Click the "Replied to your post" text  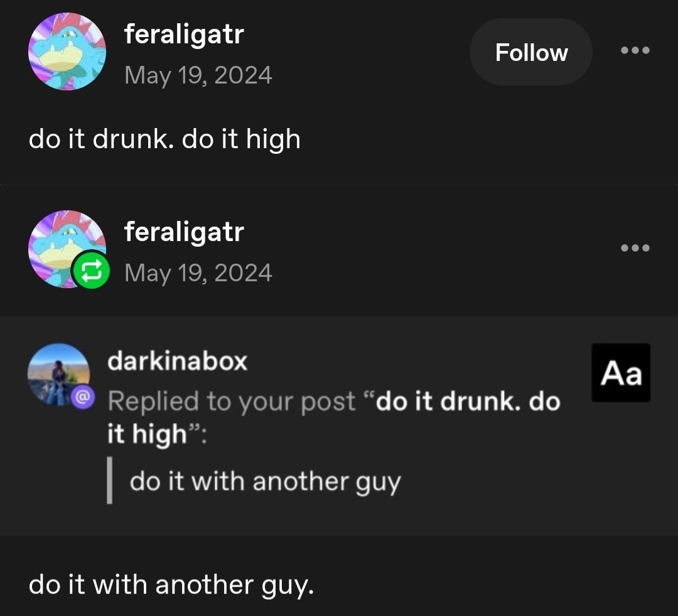(232, 401)
